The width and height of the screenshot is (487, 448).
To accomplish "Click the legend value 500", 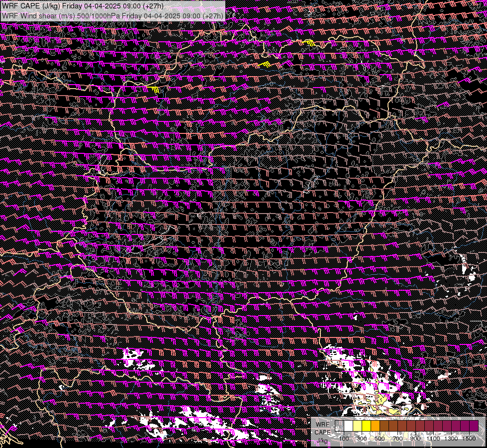I will [x=380, y=439].
